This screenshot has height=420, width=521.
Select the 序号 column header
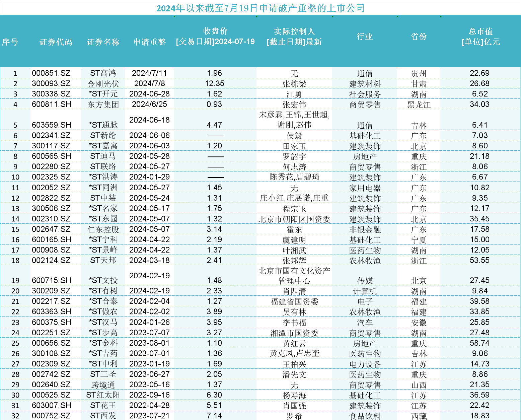tap(10, 42)
